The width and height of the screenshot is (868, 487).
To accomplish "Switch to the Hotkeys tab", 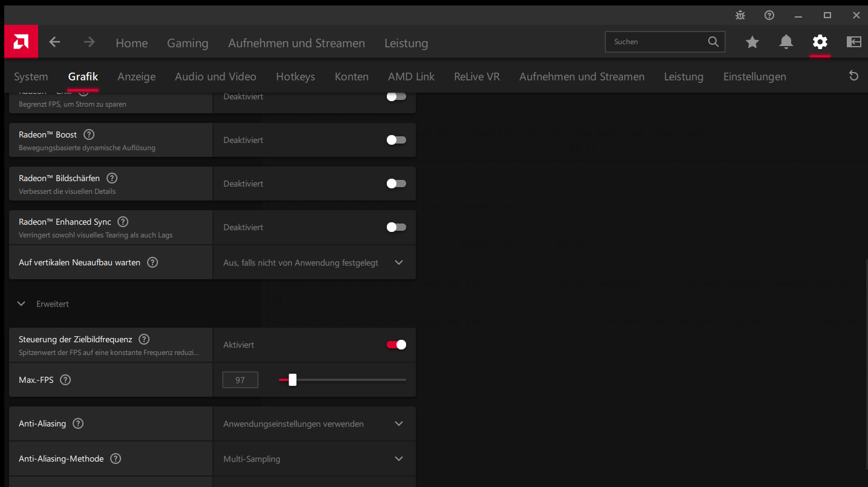I will pyautogui.click(x=295, y=76).
